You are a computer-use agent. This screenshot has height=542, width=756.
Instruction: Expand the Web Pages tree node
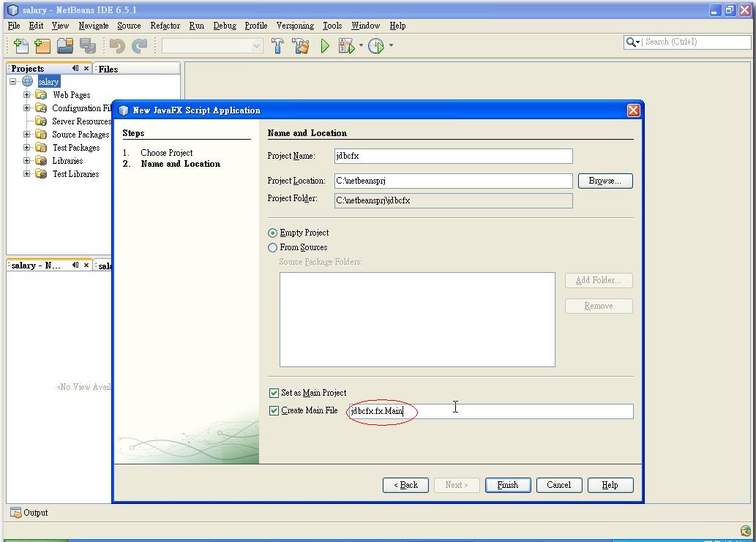tap(26, 95)
